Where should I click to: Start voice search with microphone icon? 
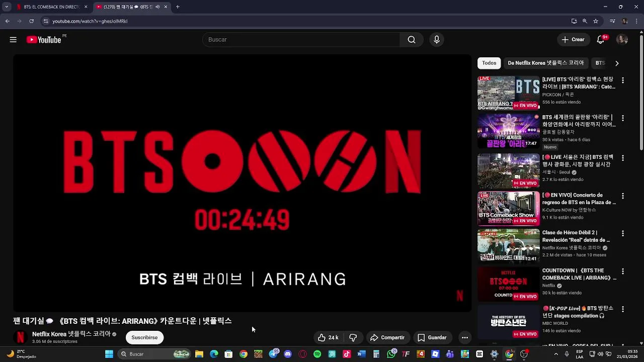coord(437,40)
